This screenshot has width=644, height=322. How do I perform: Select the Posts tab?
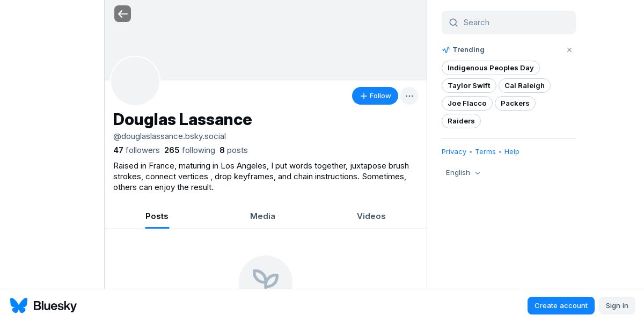pos(157,216)
